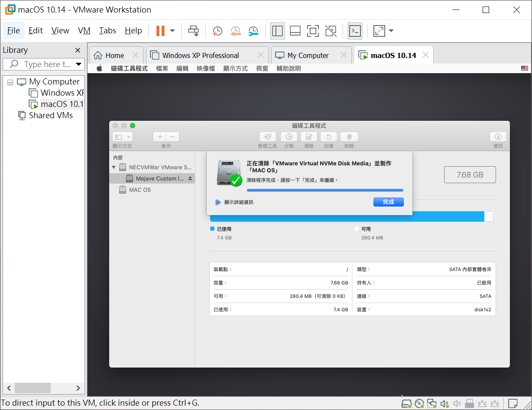Viewport: 532px width, 410px height.
Task: Click the Unity mode toolbar icon
Action: point(331,31)
